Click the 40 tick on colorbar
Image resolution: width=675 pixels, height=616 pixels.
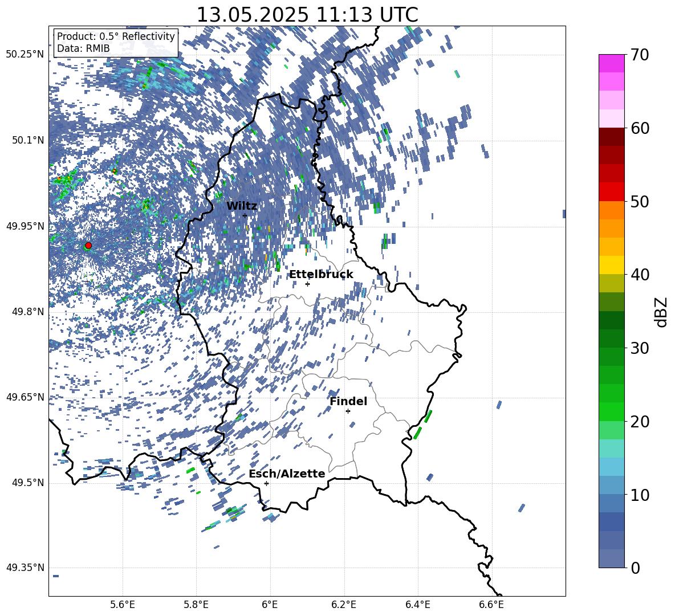coord(640,275)
